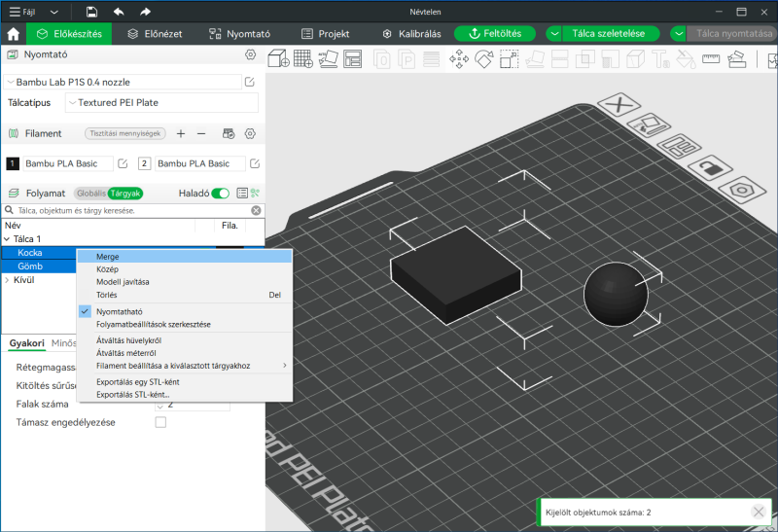Click the plate auto-orient icon on bed
This screenshot has height=532, width=778.
[x=651, y=125]
